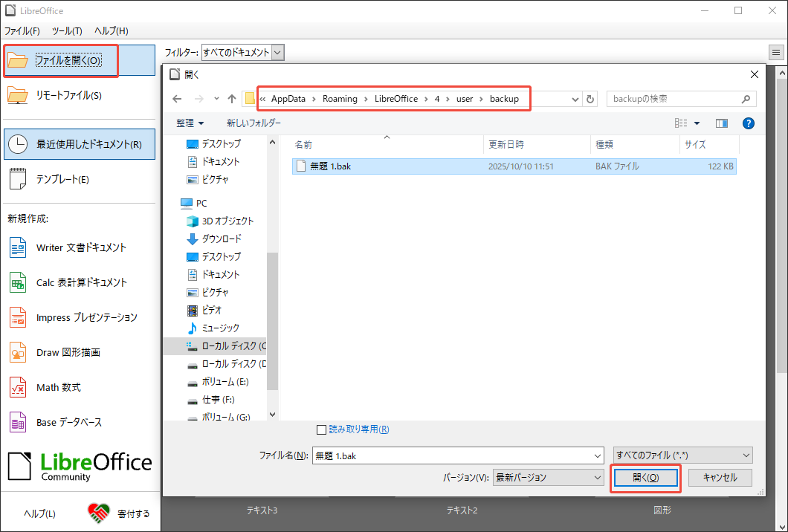This screenshot has width=788, height=532.
Task: Click the backup breadcrumb segment
Action: 504,99
